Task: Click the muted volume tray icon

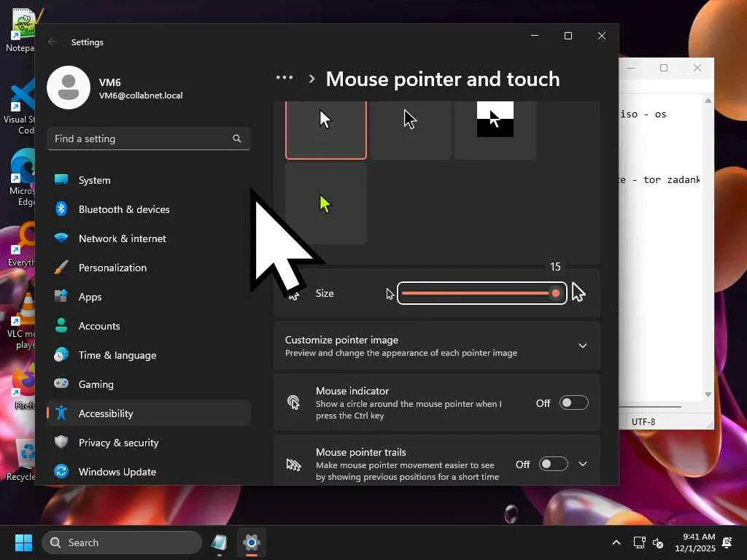Action: (x=658, y=542)
